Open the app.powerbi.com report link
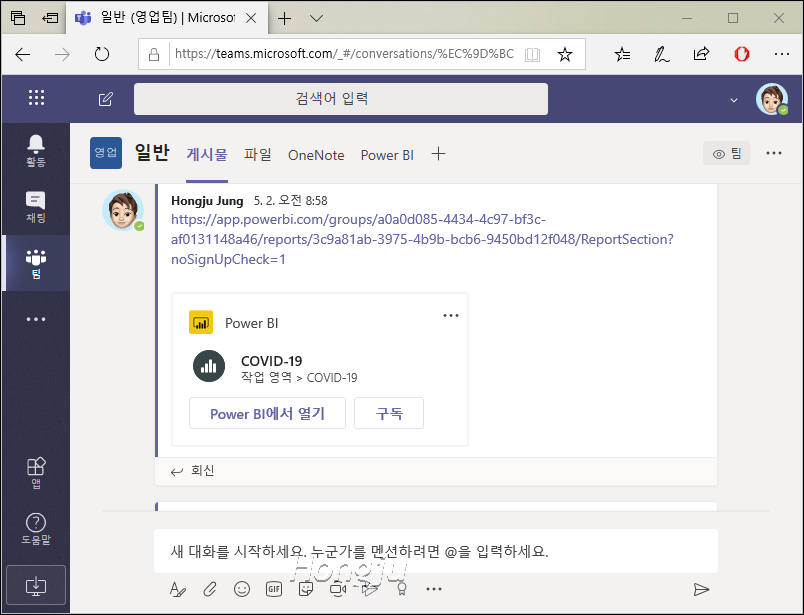The image size is (804, 615). 422,240
